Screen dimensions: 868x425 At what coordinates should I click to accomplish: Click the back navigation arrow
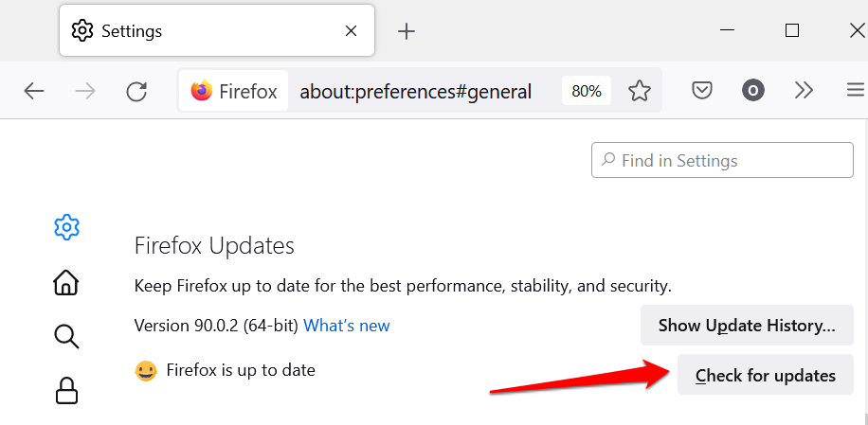point(34,91)
